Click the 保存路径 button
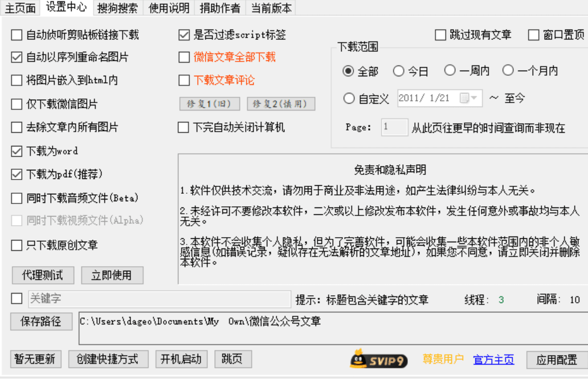 click(x=41, y=321)
